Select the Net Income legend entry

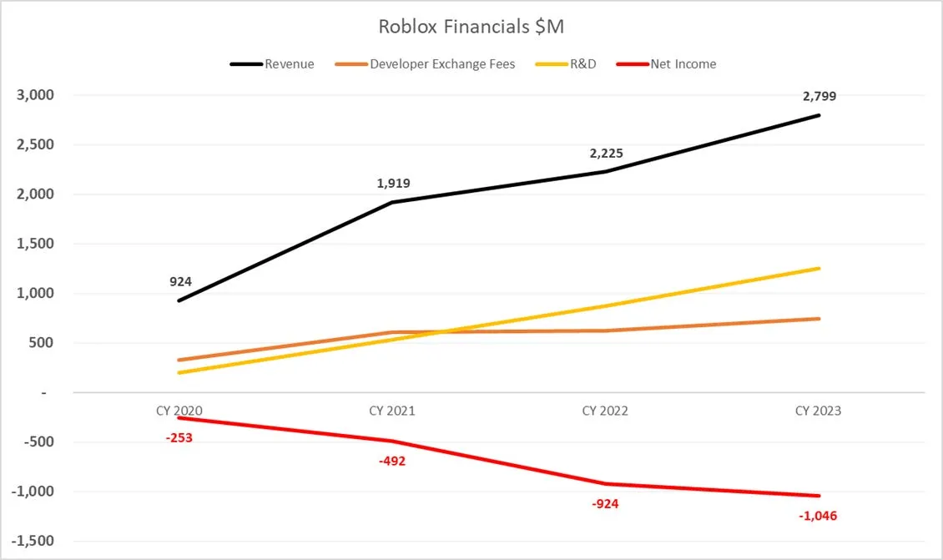click(x=683, y=64)
